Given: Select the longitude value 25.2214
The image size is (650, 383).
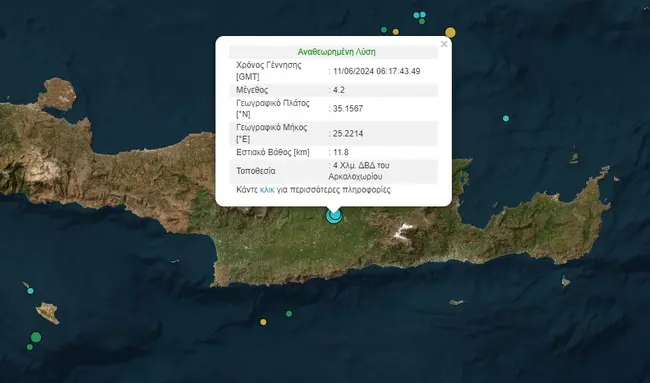Looking at the screenshot, I should click(x=348, y=133).
